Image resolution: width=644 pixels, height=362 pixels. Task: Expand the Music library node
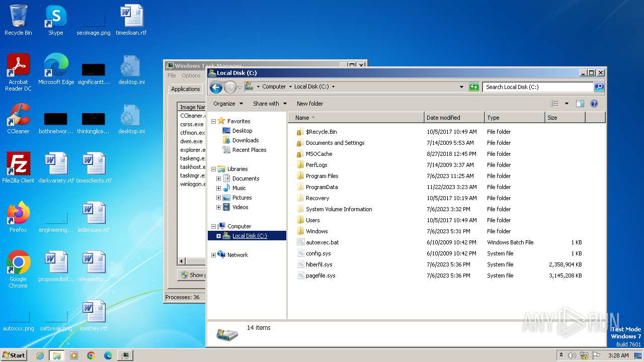point(218,188)
